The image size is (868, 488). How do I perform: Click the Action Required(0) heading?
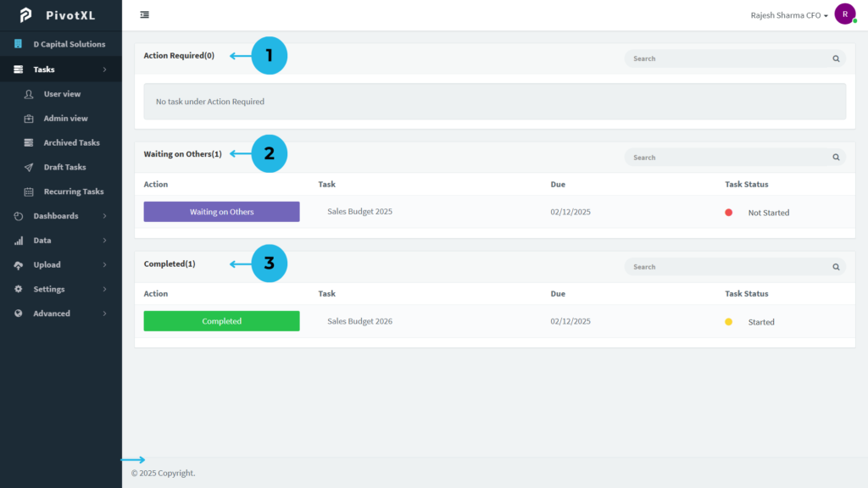tap(179, 55)
